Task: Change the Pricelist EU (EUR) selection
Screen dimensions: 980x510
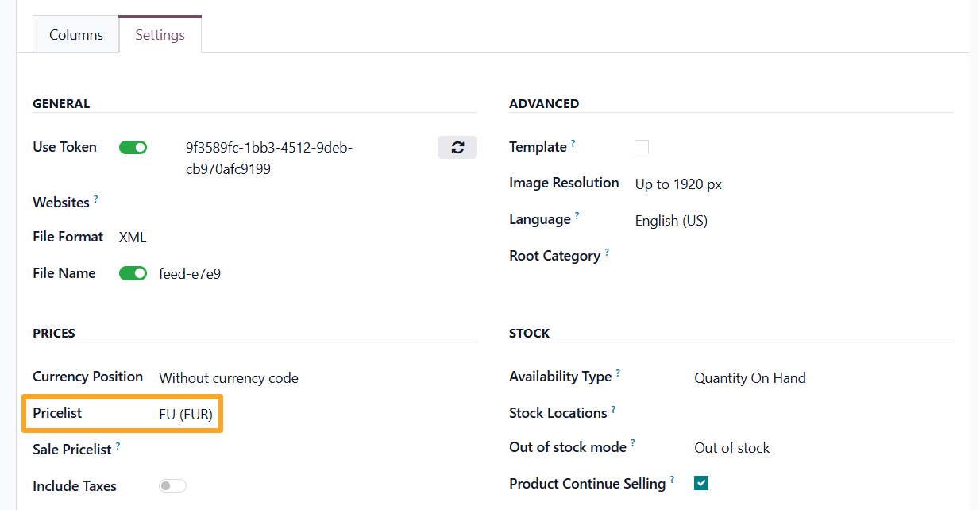Action: 318,414
